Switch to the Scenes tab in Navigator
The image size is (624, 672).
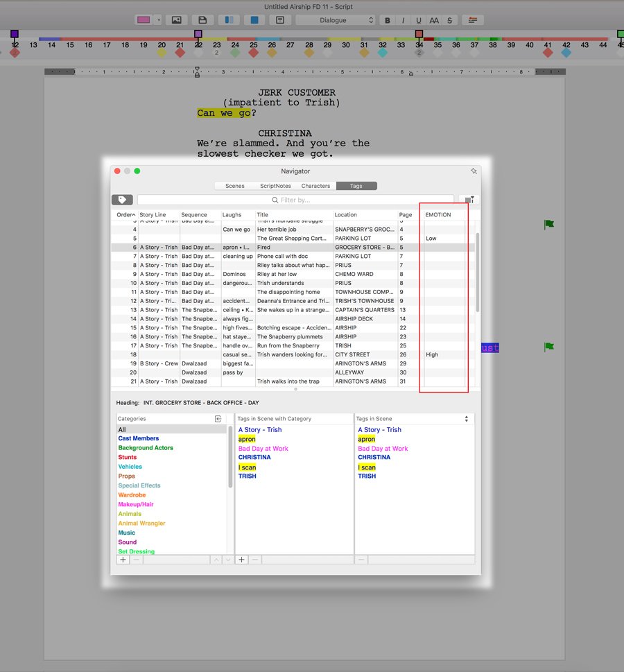(235, 186)
